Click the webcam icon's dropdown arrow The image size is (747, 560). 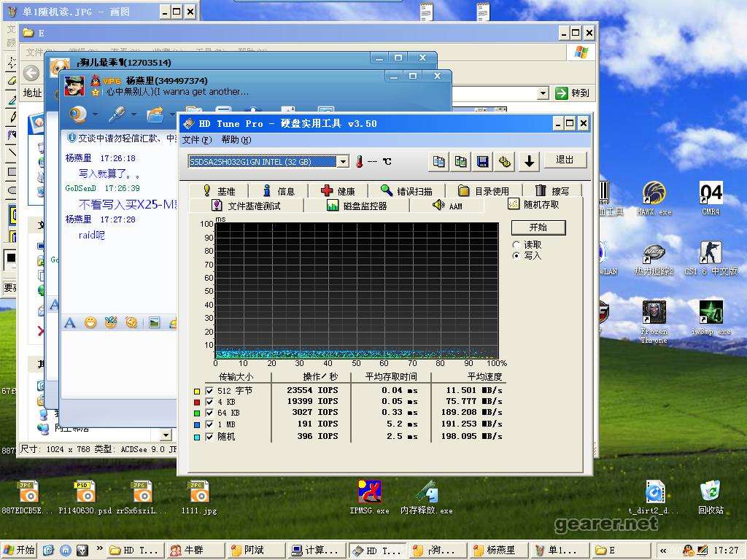tap(96, 114)
